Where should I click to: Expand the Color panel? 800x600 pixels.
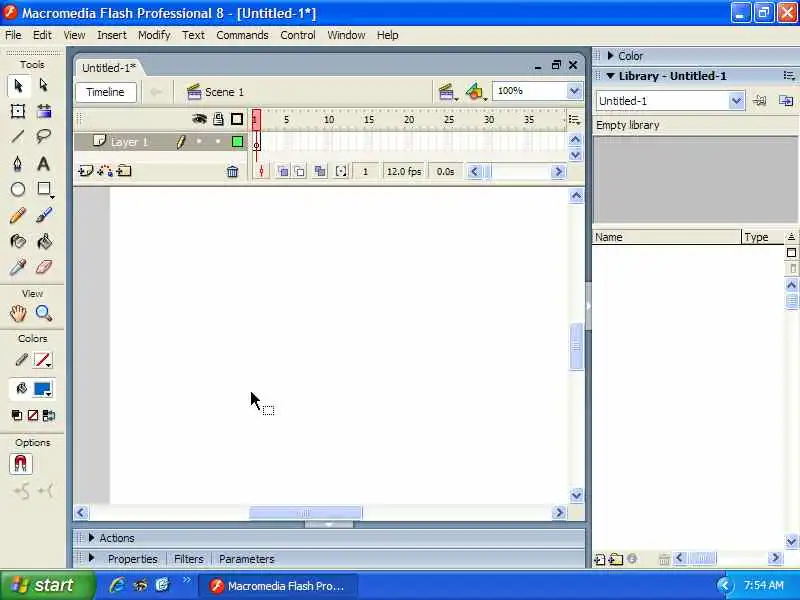point(610,56)
